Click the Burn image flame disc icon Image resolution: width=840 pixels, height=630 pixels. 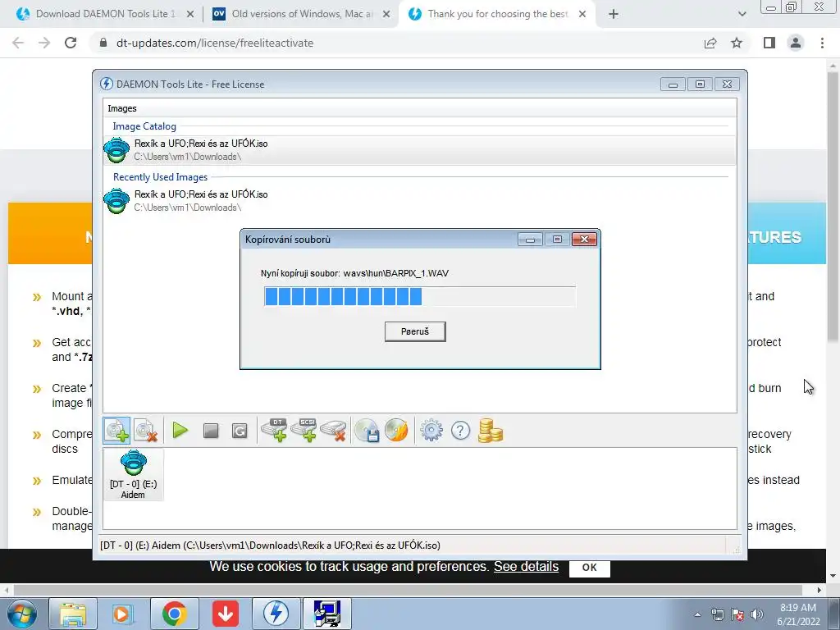tap(396, 430)
